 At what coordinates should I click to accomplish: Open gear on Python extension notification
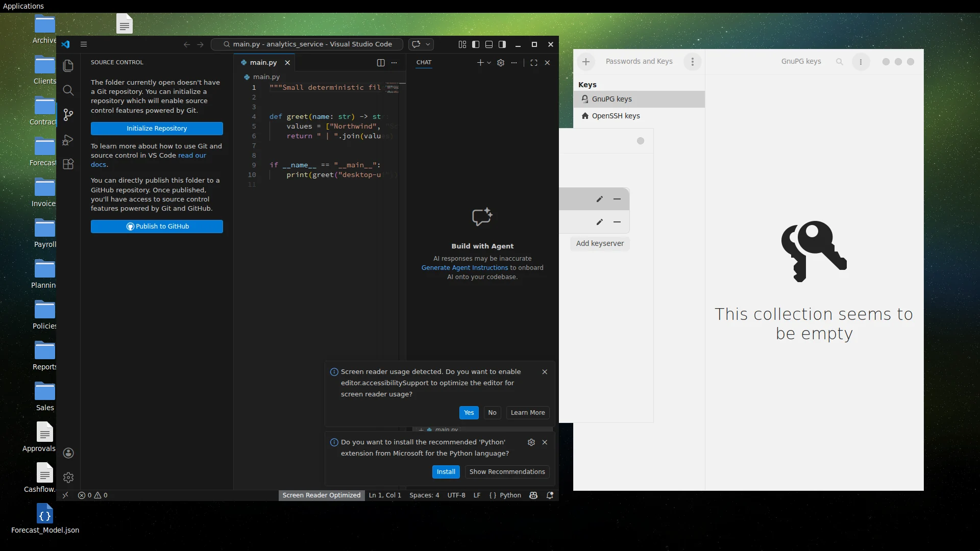point(531,442)
